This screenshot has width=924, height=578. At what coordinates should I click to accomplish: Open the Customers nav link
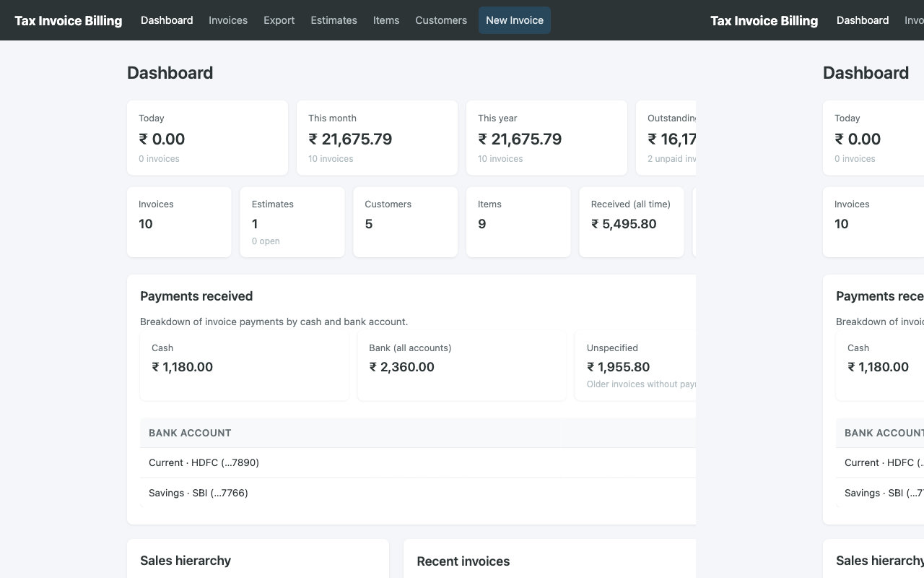441,20
